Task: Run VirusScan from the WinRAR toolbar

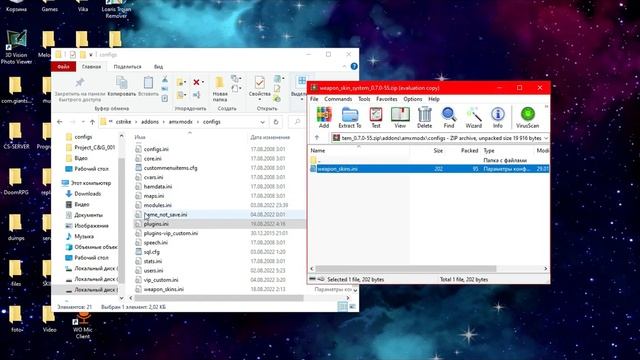Action: 527,118
